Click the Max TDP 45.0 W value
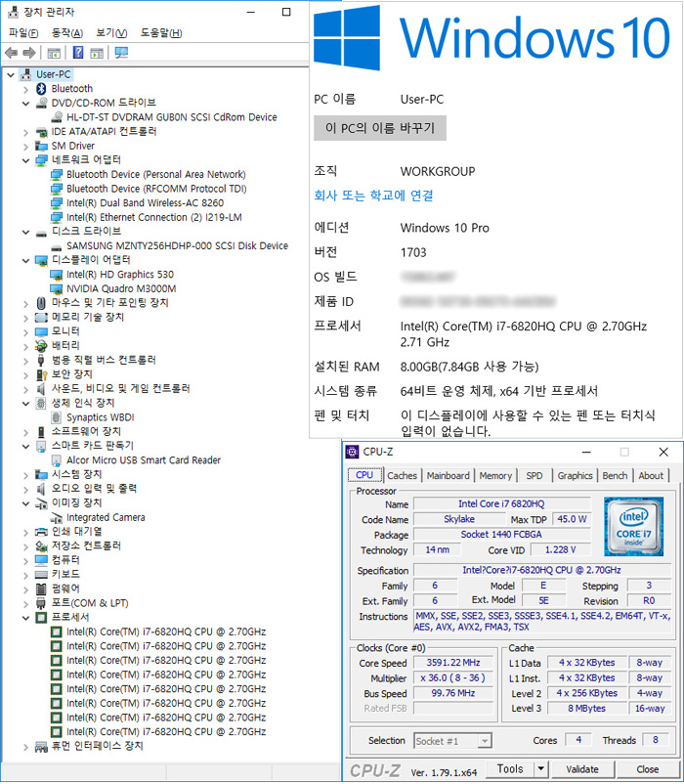684x784 pixels. tap(572, 519)
